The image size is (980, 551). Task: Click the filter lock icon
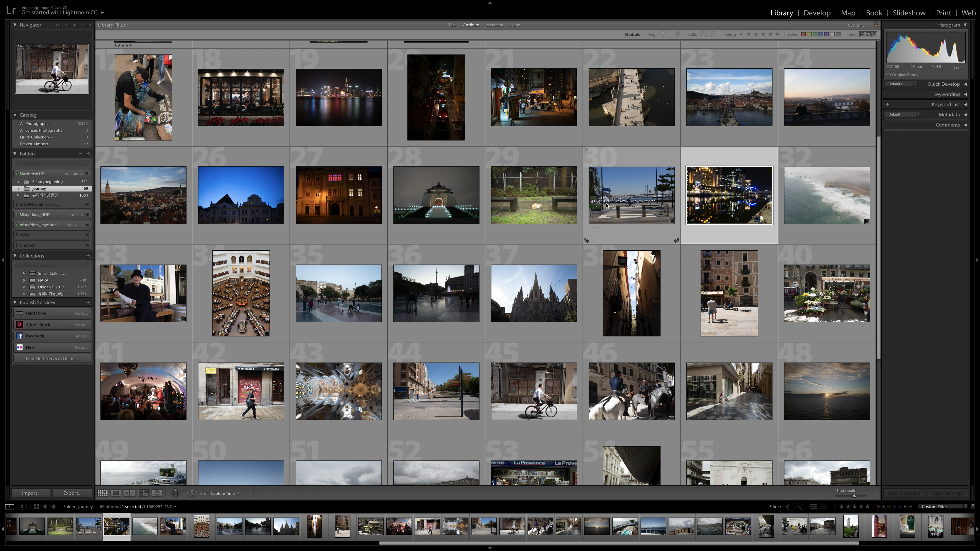coord(876,25)
